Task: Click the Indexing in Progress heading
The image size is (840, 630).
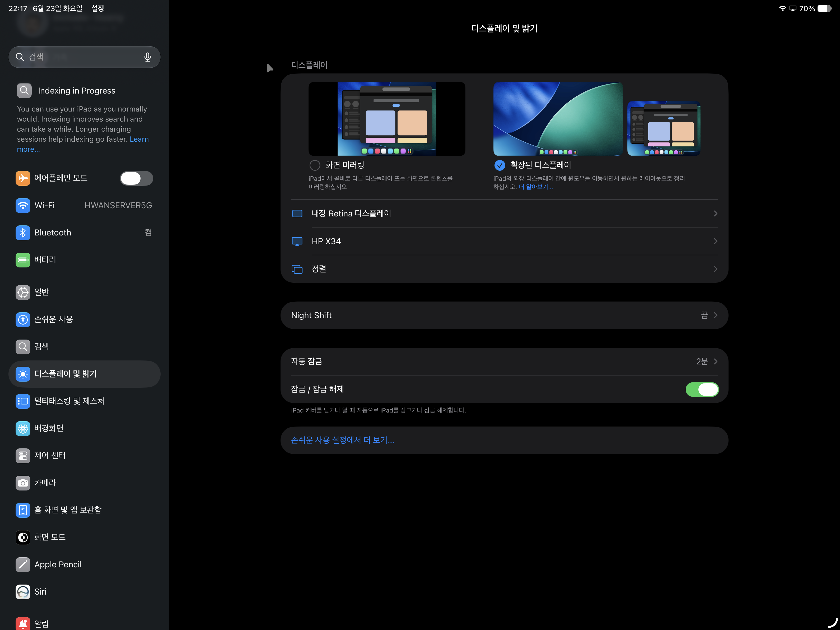Action: coord(77,90)
